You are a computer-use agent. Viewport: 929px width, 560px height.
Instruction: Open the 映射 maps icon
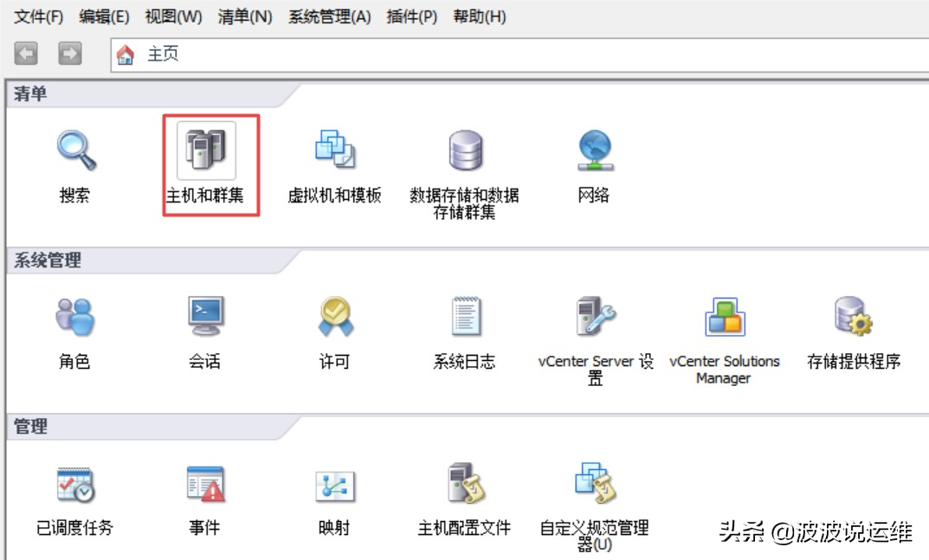coord(335,486)
